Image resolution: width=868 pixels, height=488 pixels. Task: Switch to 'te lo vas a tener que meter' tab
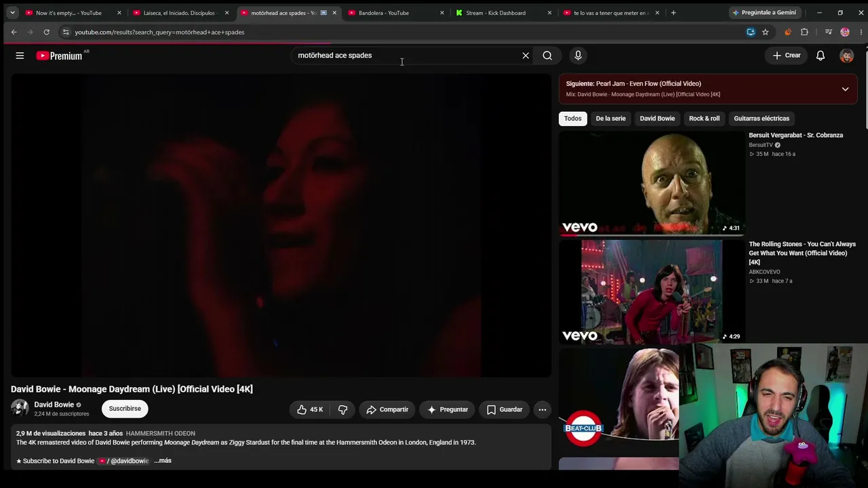pyautogui.click(x=611, y=13)
